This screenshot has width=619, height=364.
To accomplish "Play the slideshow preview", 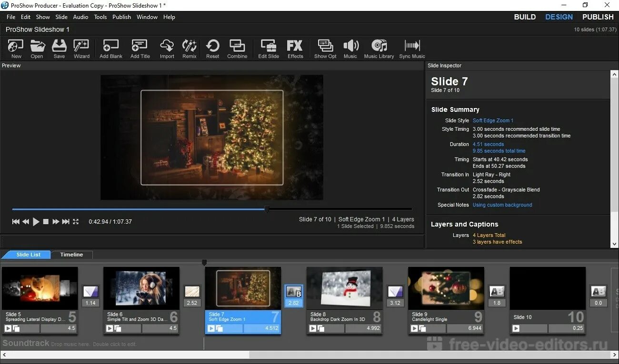I will click(36, 222).
